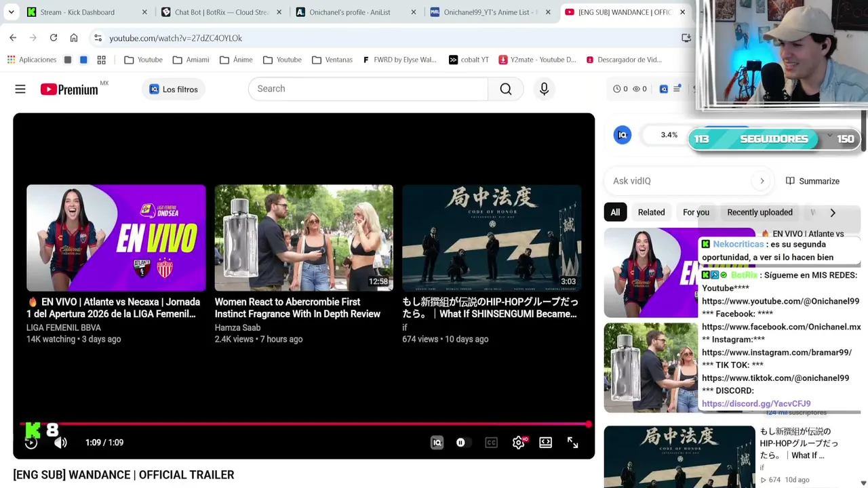Image resolution: width=868 pixels, height=488 pixels.
Task: Click the Hamza Saab channel name
Action: point(237,327)
